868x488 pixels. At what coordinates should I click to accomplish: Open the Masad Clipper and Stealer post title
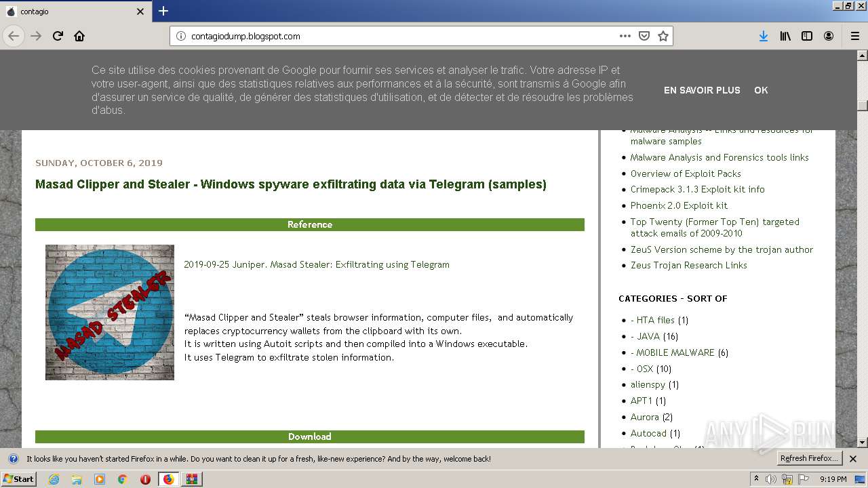(291, 184)
